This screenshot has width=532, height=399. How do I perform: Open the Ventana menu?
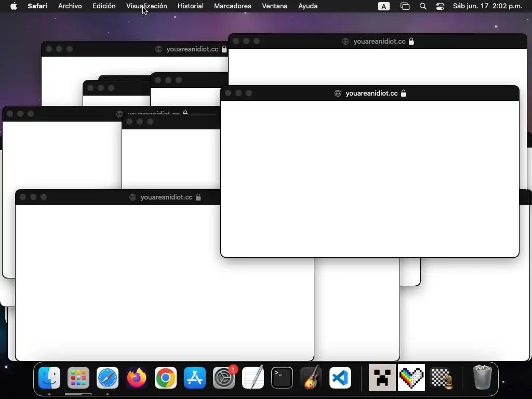point(274,6)
